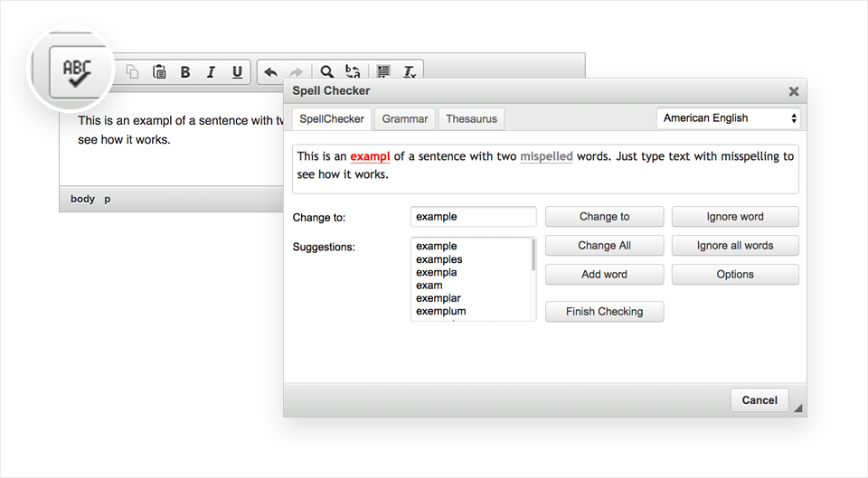
Task: Click the Change to button
Action: point(605,217)
